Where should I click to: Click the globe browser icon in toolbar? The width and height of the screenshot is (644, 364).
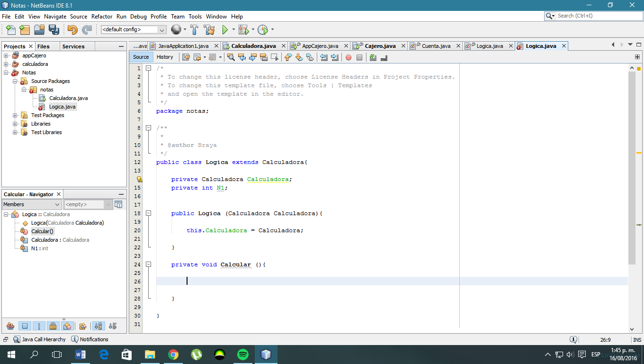pyautogui.click(x=176, y=29)
